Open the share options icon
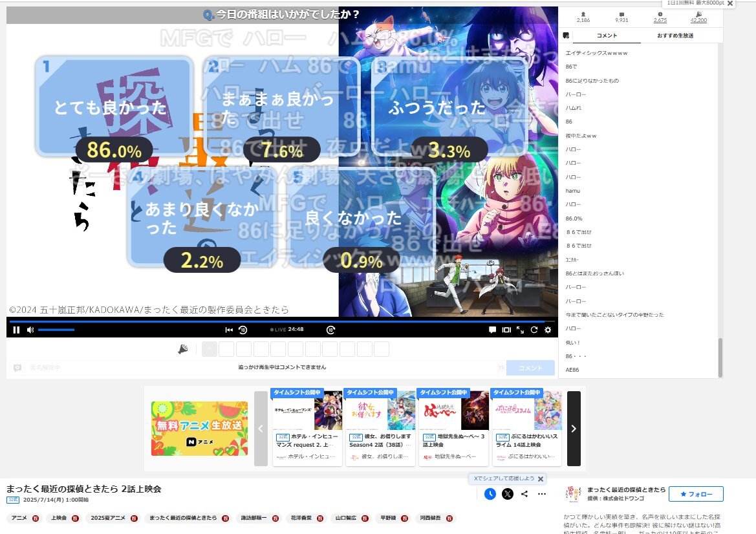 point(524,494)
